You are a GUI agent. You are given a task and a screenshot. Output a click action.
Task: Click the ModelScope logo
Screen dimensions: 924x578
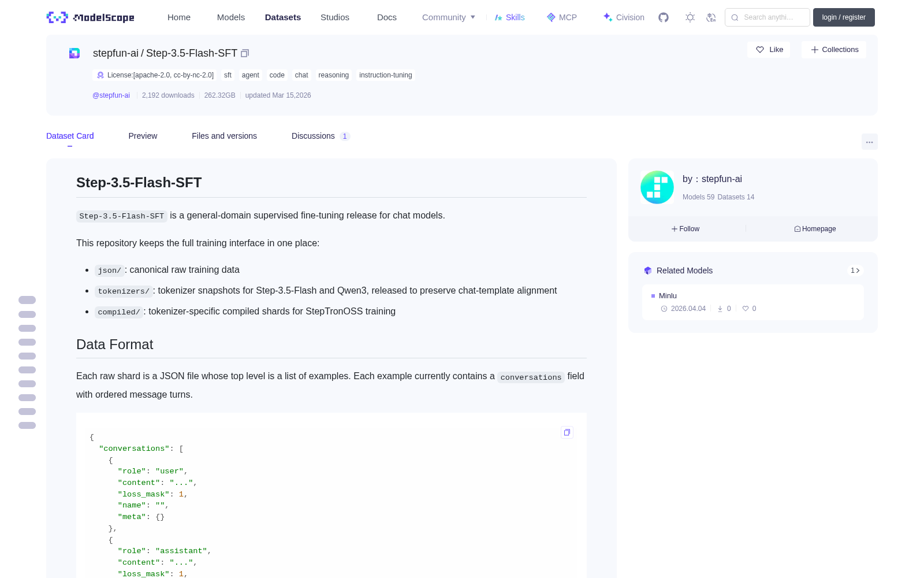click(90, 17)
